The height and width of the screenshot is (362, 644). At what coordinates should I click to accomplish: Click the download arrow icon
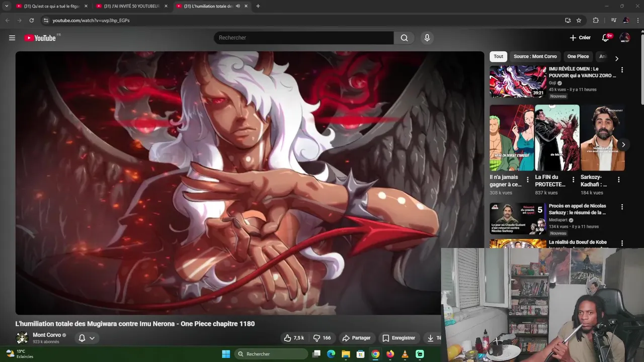coord(431,338)
